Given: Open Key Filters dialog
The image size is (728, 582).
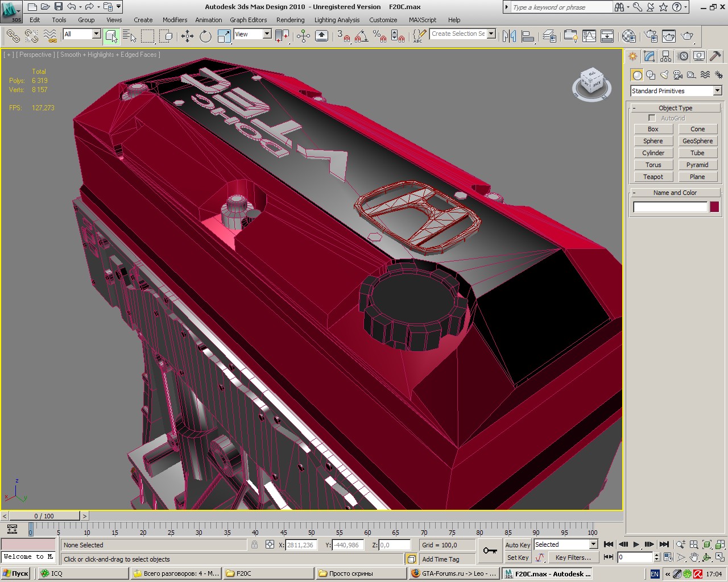Looking at the screenshot, I should pos(573,558).
